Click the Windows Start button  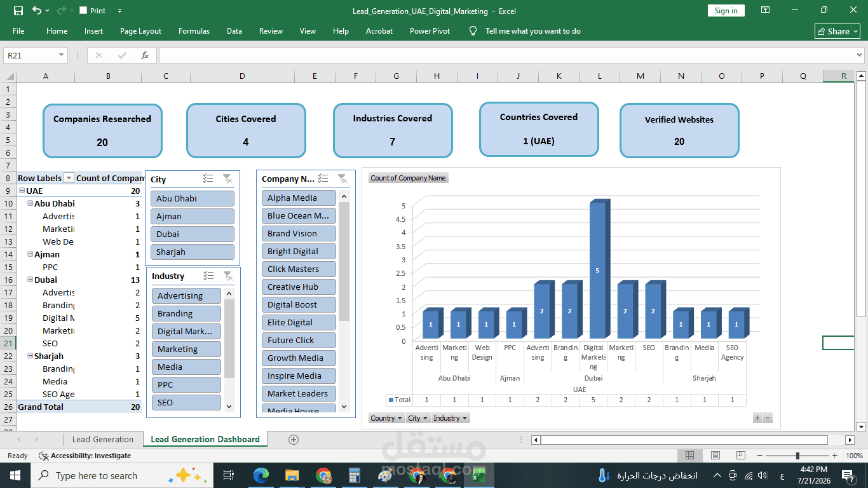click(x=14, y=475)
